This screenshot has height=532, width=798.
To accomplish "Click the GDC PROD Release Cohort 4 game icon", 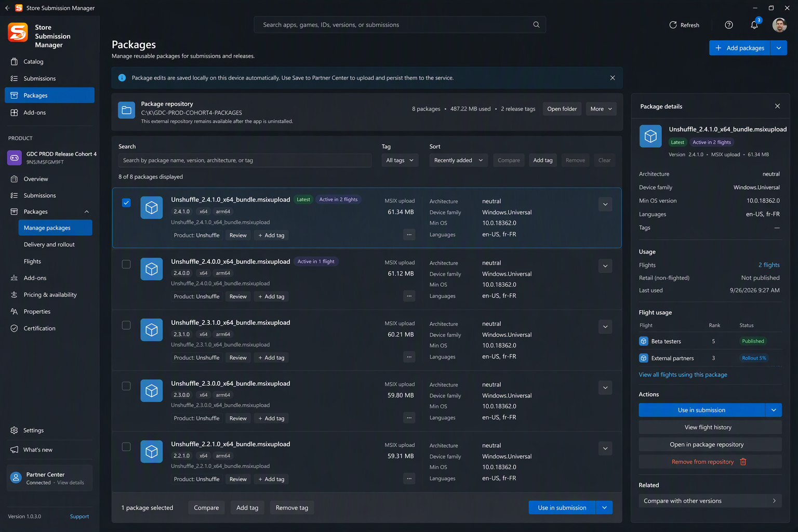I will pyautogui.click(x=15, y=157).
